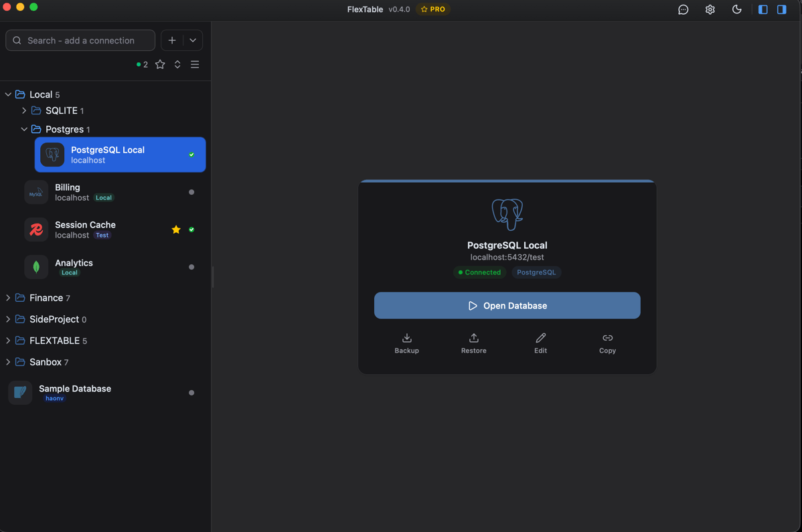Click the Sample Database icon
Image resolution: width=802 pixels, height=532 pixels.
(x=20, y=393)
